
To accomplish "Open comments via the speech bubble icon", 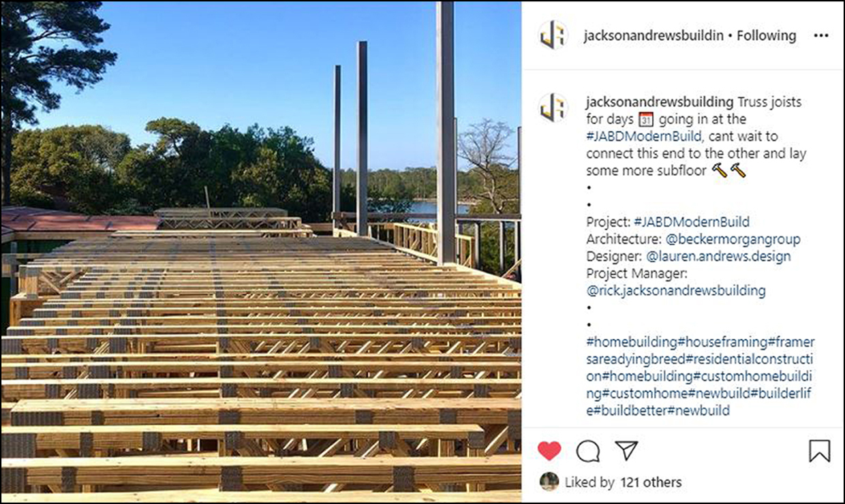I will 588,451.
